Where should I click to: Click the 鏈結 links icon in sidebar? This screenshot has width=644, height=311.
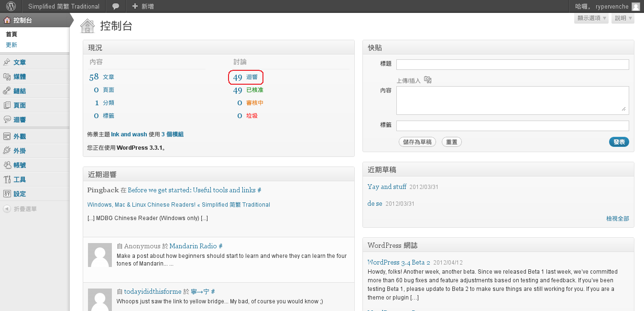point(7,91)
